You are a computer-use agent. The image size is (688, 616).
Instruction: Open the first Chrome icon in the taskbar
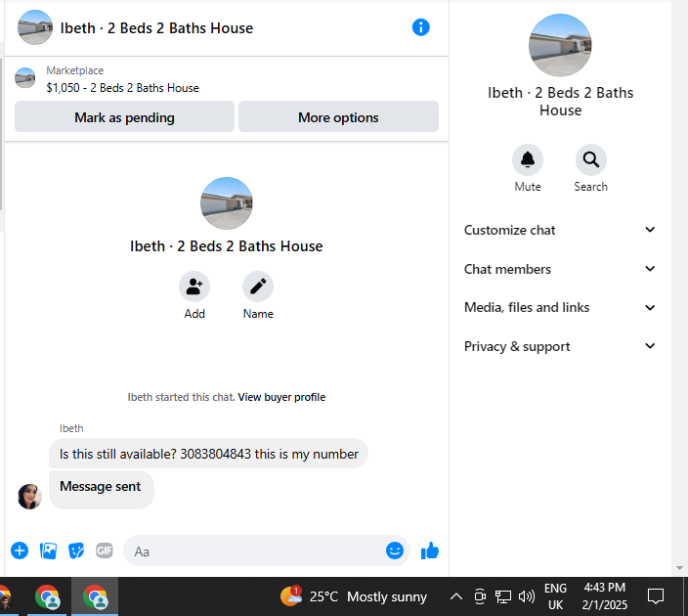click(47, 596)
